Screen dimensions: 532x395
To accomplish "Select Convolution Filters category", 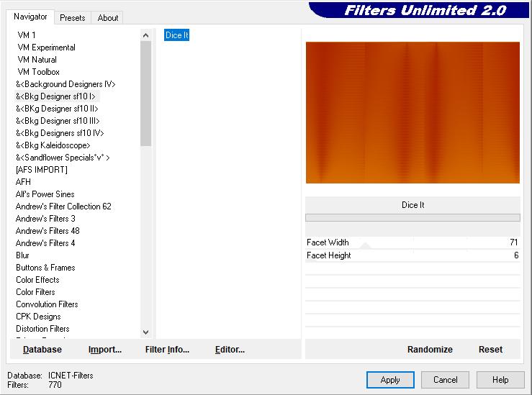I will coord(47,304).
